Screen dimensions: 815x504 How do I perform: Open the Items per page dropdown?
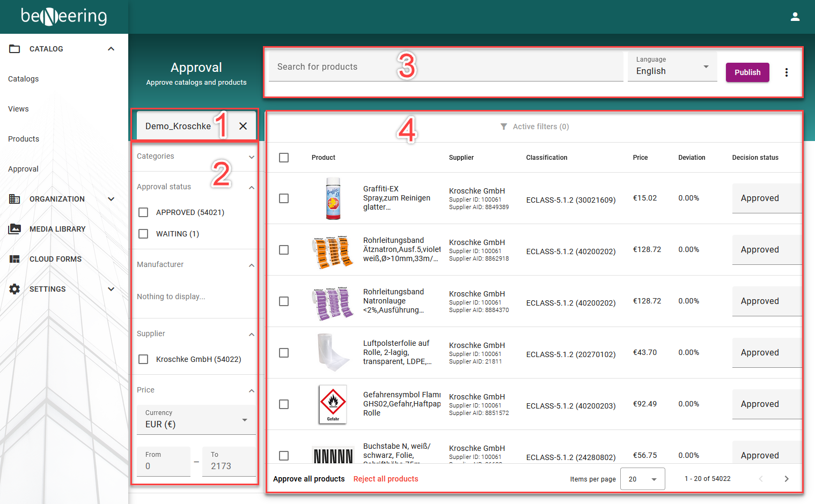(x=643, y=479)
